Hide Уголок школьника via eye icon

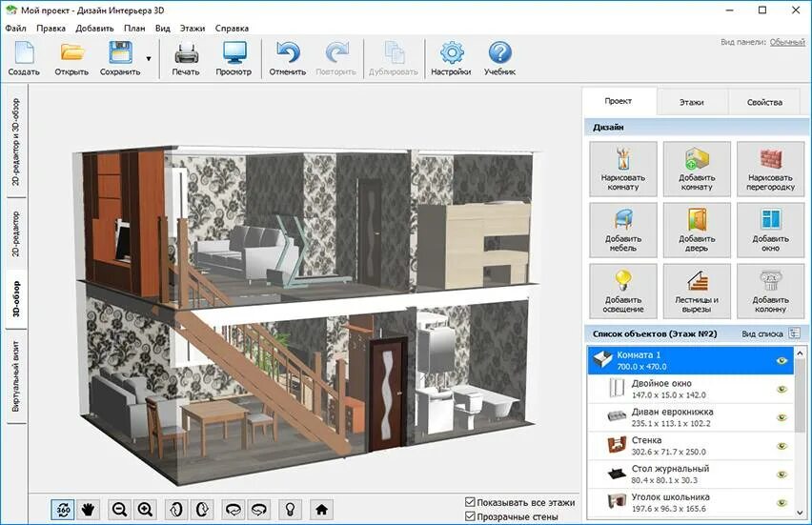(782, 502)
